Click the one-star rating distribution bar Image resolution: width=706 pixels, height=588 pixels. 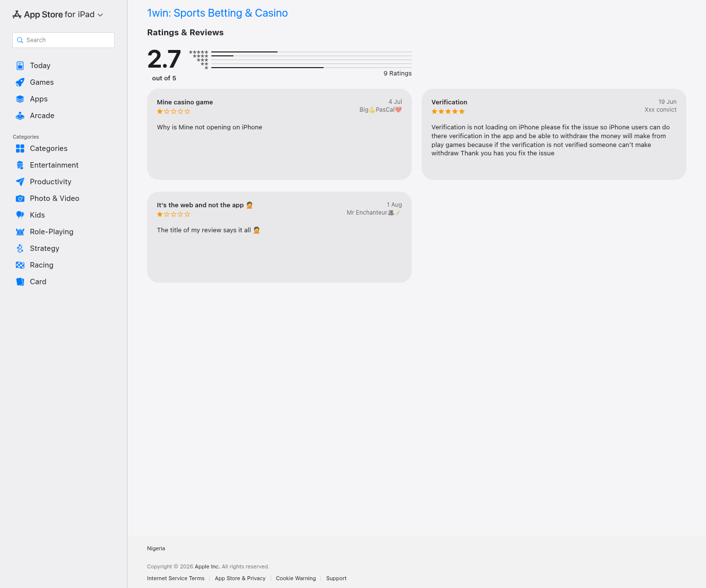(311, 68)
